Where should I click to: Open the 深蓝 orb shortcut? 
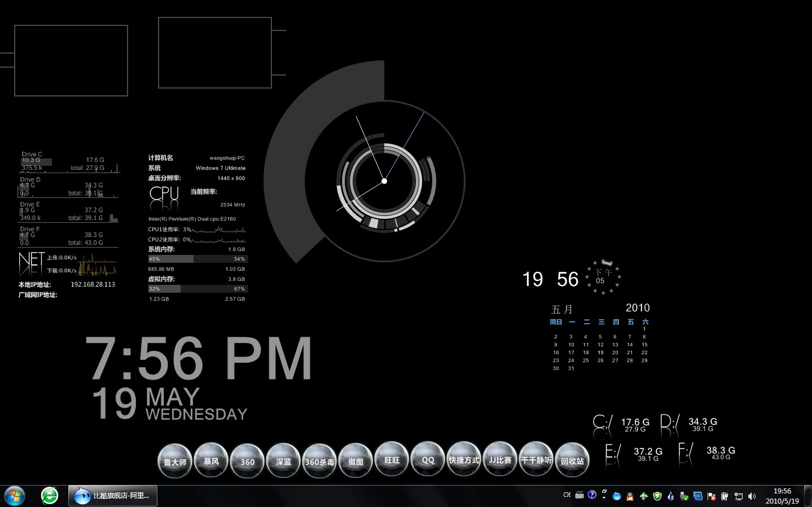283,460
